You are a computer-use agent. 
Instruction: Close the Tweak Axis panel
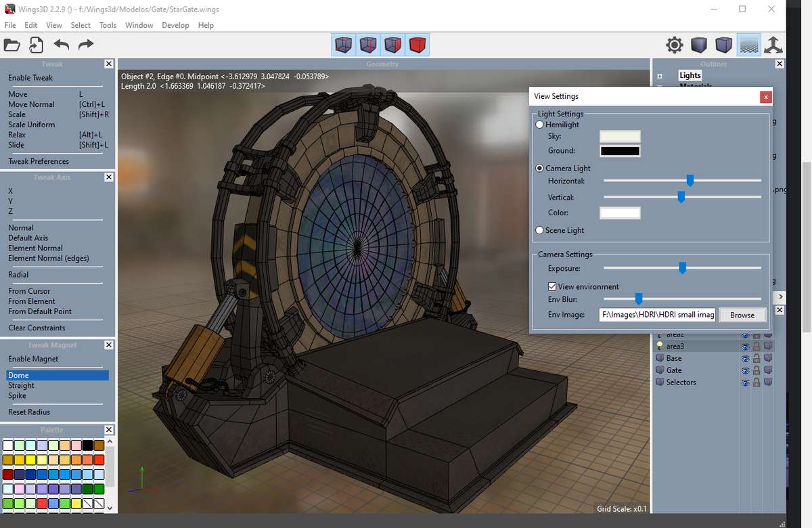(x=109, y=177)
